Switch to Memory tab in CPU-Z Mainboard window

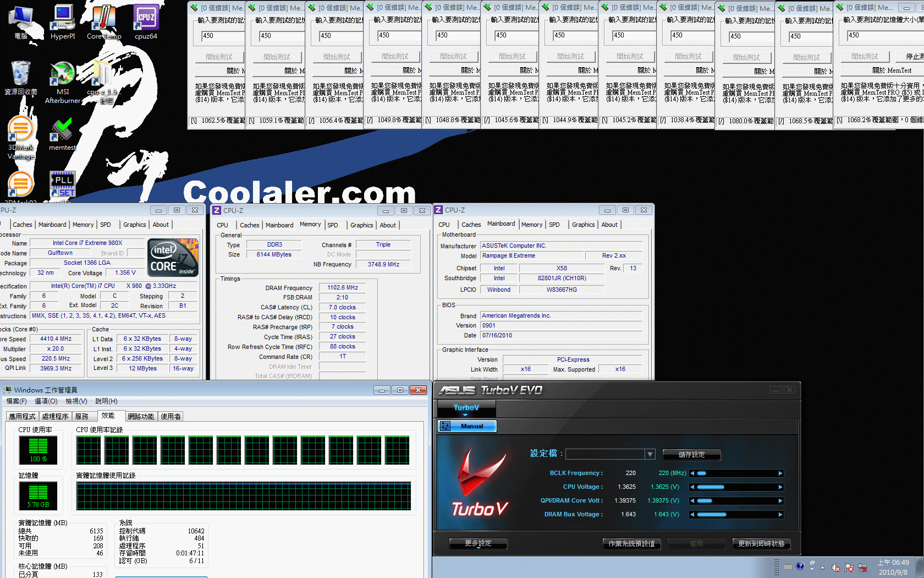[x=532, y=225]
